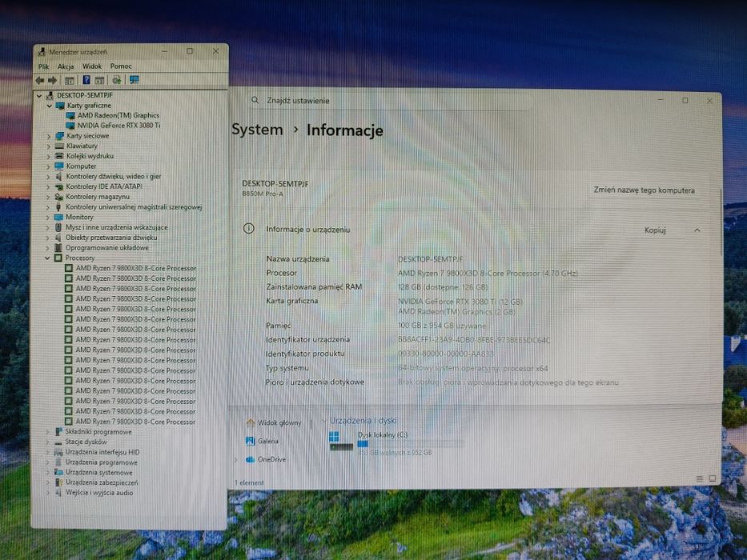Switch Explorer to large icons view
This screenshot has width=747, height=560.
pos(713,478)
